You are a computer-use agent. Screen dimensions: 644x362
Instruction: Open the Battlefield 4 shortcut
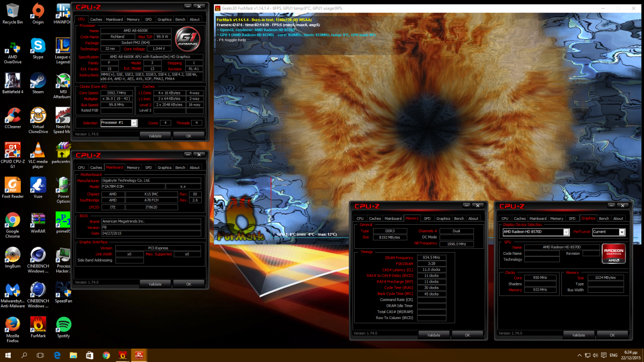coord(12,83)
